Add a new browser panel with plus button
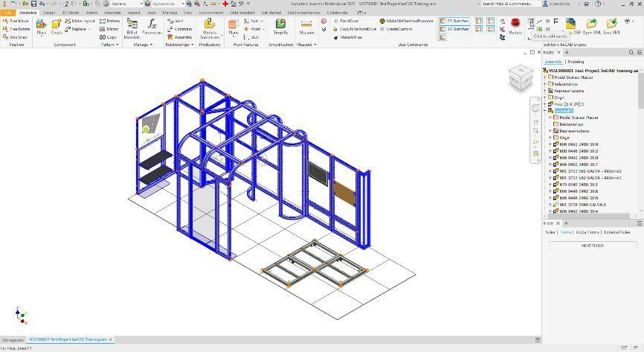644x352 pixels. tap(567, 52)
